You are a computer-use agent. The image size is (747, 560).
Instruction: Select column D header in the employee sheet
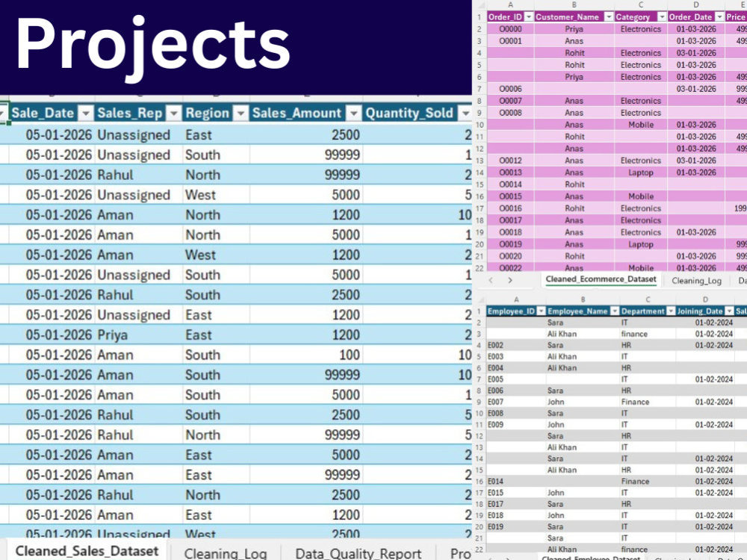click(x=705, y=299)
